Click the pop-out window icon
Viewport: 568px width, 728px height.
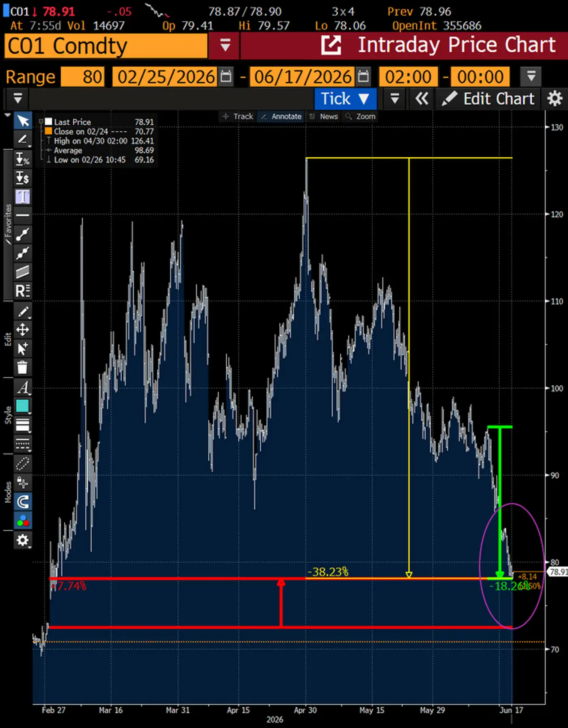(x=331, y=45)
